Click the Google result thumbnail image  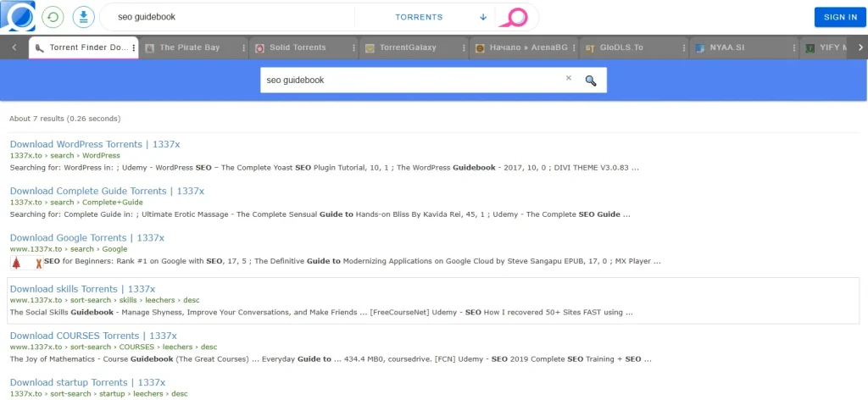tap(26, 263)
